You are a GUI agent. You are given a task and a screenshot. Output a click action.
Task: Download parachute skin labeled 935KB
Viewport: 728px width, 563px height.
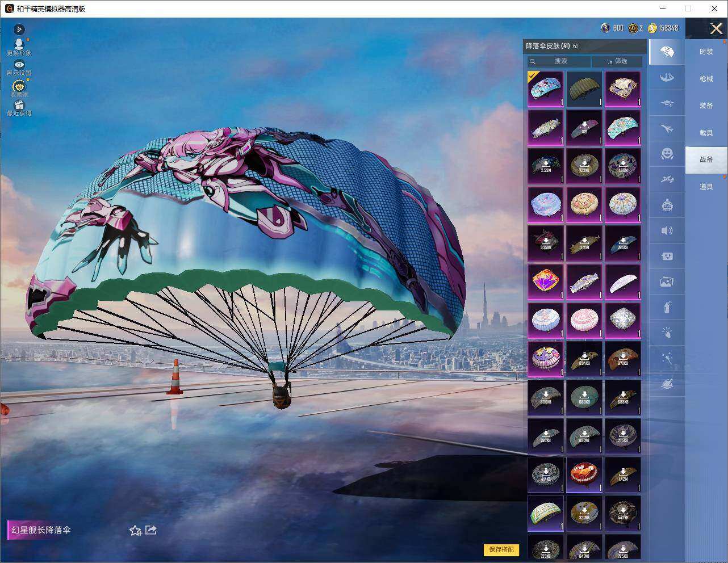click(x=546, y=243)
